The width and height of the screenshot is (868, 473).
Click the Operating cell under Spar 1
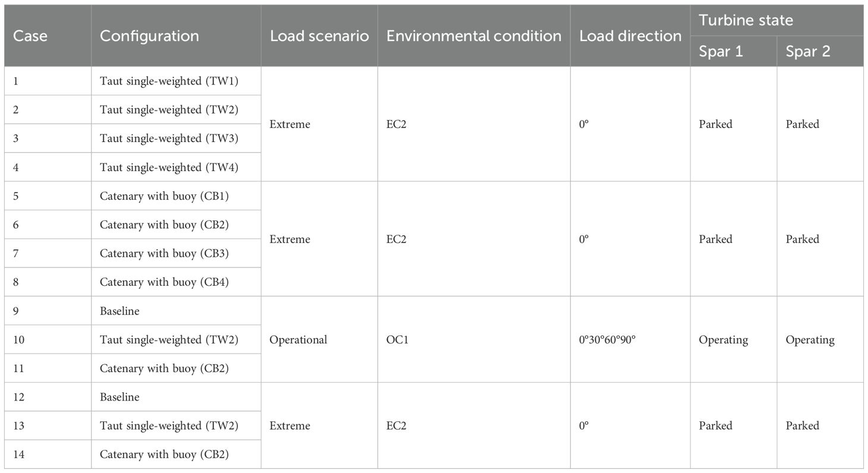coord(723,340)
